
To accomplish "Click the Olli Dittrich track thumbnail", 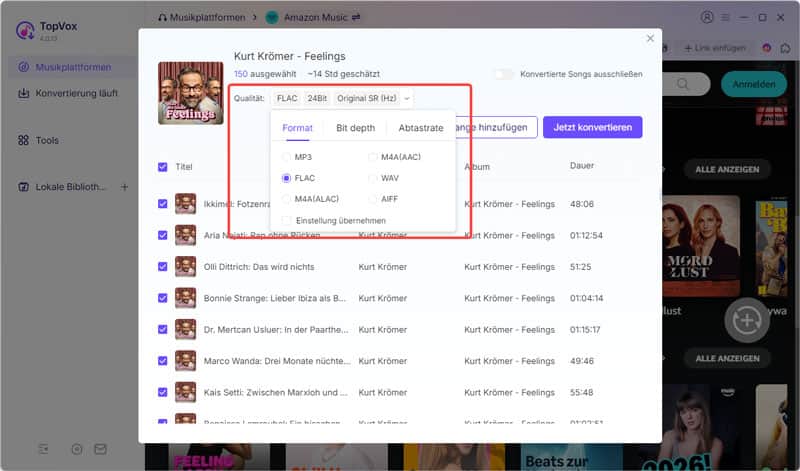I will [x=186, y=266].
